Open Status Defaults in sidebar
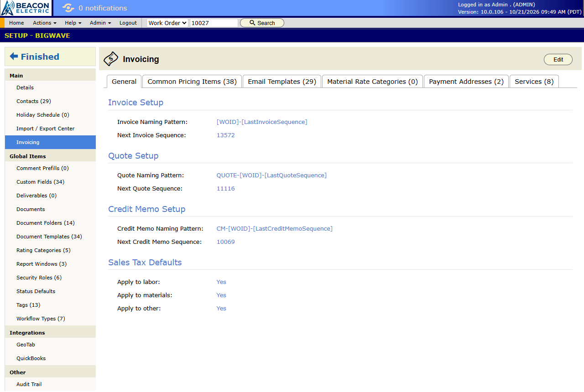Screen dimensions: 584x392 [50, 291]
